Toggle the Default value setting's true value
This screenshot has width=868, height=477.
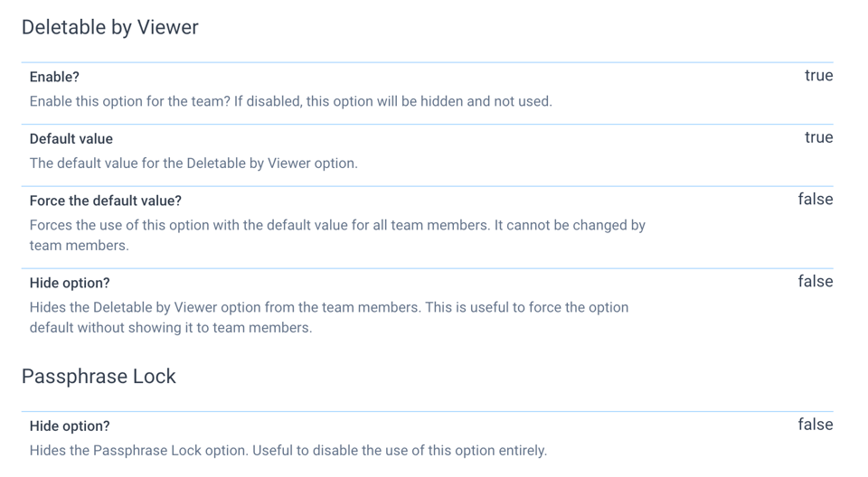coord(818,137)
